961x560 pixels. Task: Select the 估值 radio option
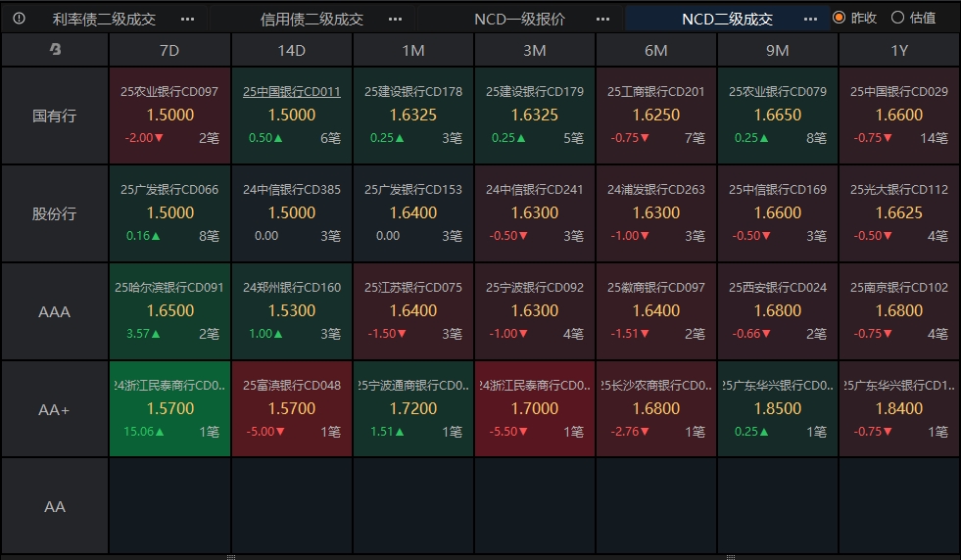coord(913,18)
